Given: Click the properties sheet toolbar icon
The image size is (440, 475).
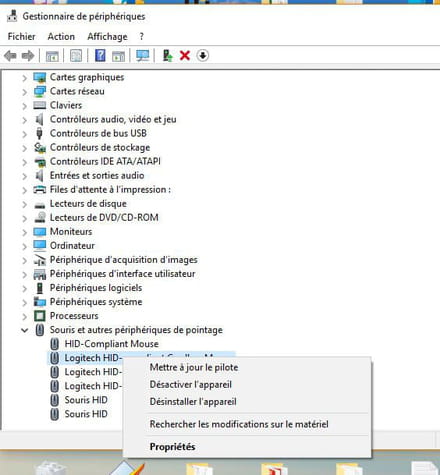Looking at the screenshot, I should tap(76, 56).
